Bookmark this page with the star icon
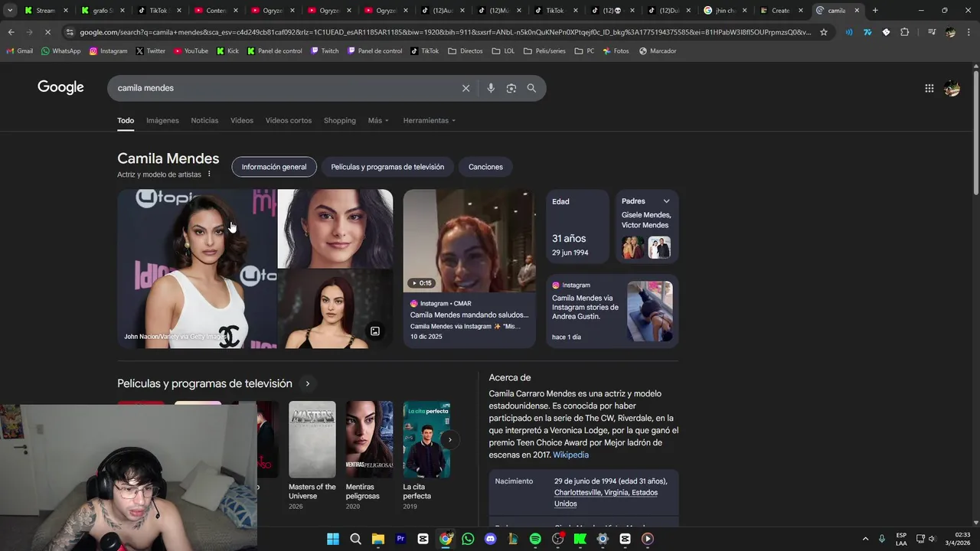Screen dimensions: 980x551 point(824,32)
